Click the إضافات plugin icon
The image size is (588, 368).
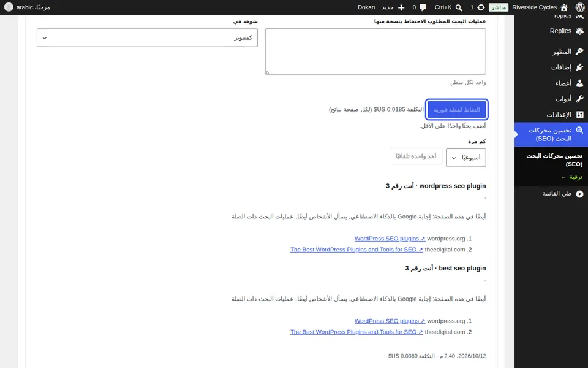tap(579, 67)
